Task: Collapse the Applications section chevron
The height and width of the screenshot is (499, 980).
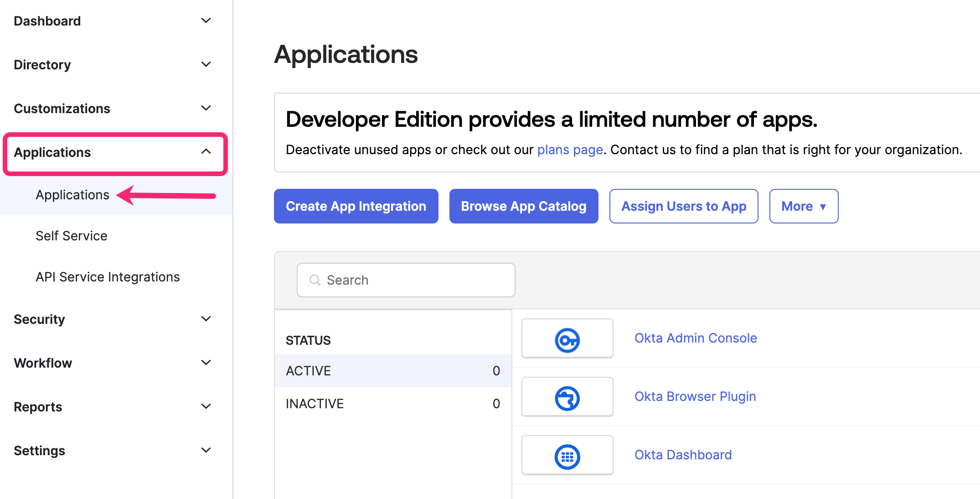Action: pos(206,151)
